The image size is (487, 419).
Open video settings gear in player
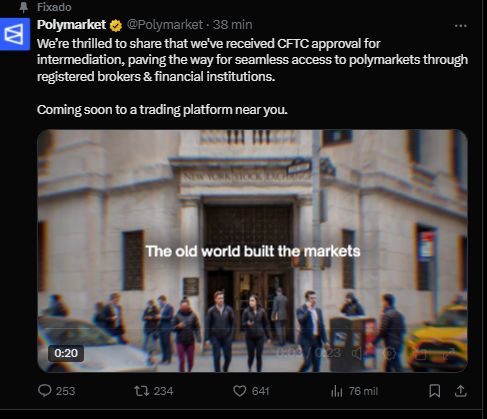point(389,353)
